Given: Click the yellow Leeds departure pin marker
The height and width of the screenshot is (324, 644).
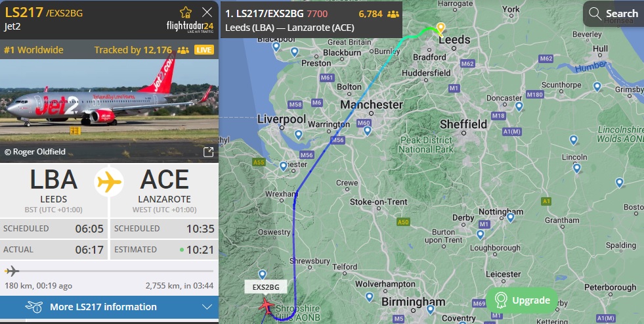Looking at the screenshot, I should pyautogui.click(x=440, y=28).
